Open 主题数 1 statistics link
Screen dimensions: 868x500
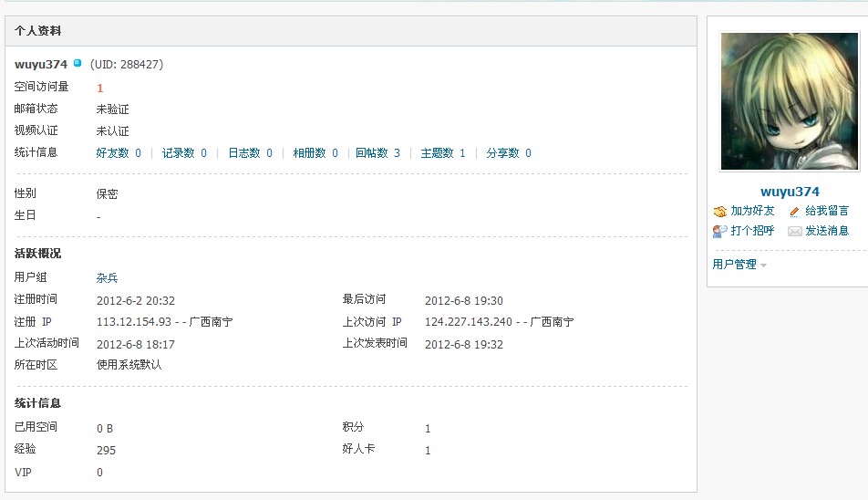point(443,152)
